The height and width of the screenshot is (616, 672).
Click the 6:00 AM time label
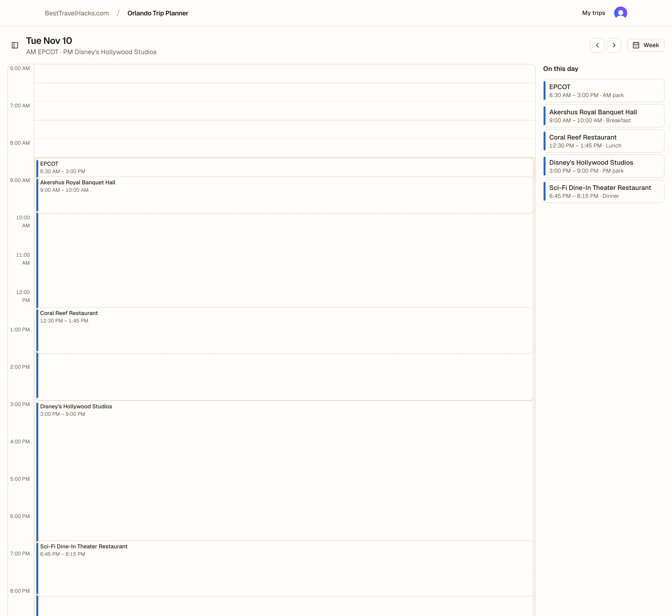point(20,68)
